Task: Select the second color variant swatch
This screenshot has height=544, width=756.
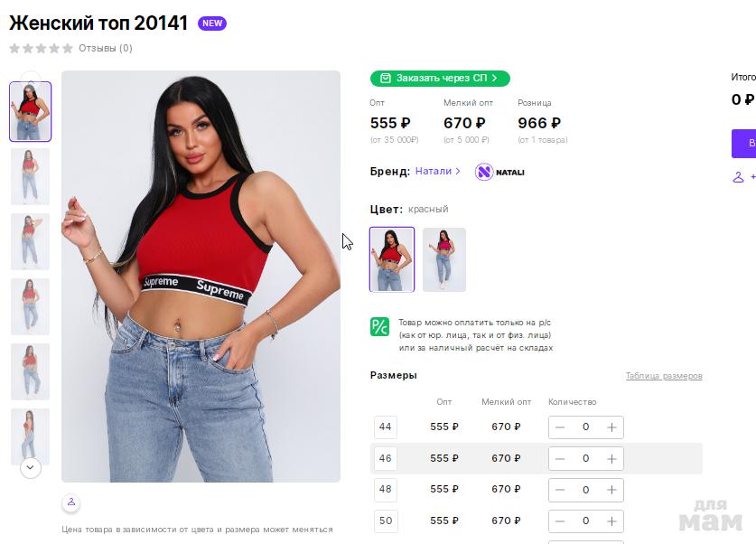Action: click(x=444, y=259)
